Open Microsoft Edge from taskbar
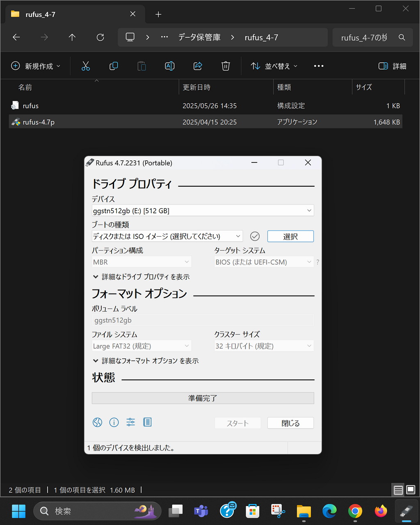The width and height of the screenshot is (420, 525). click(329, 511)
